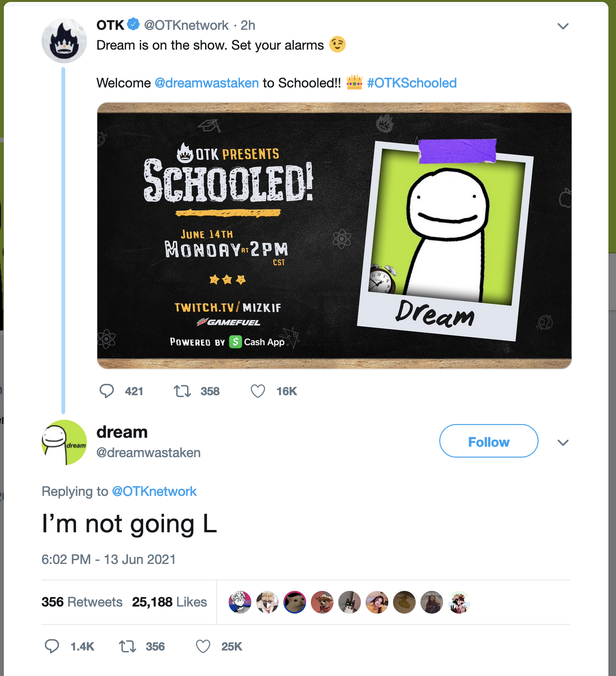Like dream's reply with heart icon
Screen dimensions: 616x676
203,646
